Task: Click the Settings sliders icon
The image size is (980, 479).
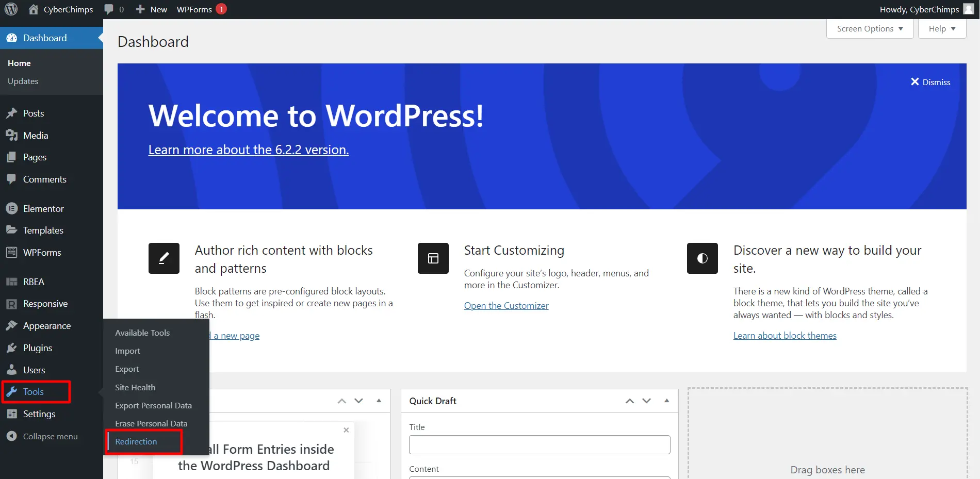Action: [12, 414]
